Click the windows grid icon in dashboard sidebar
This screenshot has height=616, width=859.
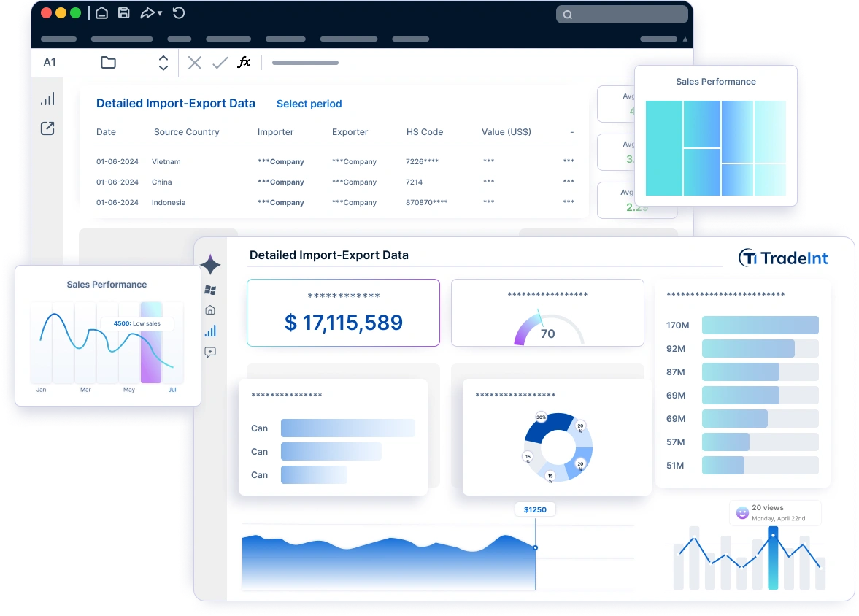[x=210, y=290]
